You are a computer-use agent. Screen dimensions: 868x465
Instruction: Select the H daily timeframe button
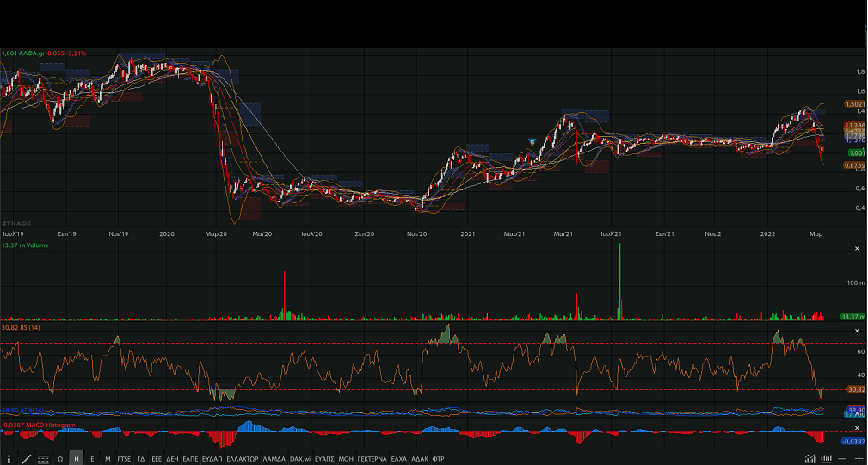tap(77, 459)
